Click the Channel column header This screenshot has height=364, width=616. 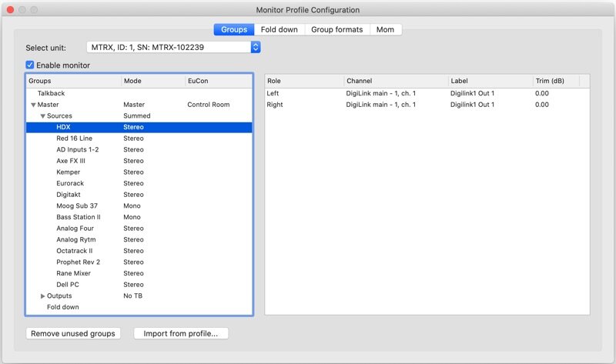[x=396, y=81]
